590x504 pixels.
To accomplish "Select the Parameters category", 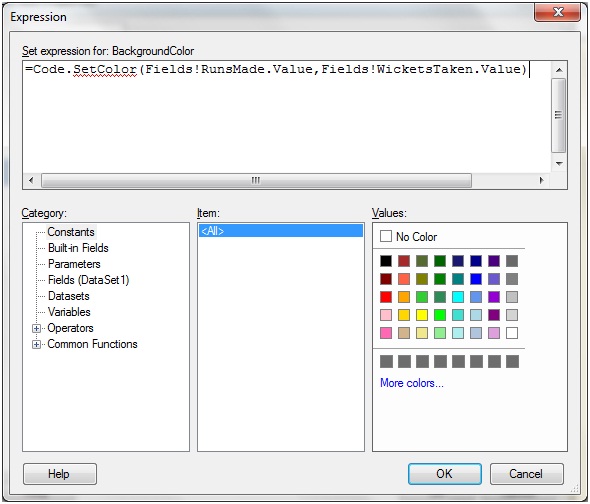I will [x=74, y=264].
